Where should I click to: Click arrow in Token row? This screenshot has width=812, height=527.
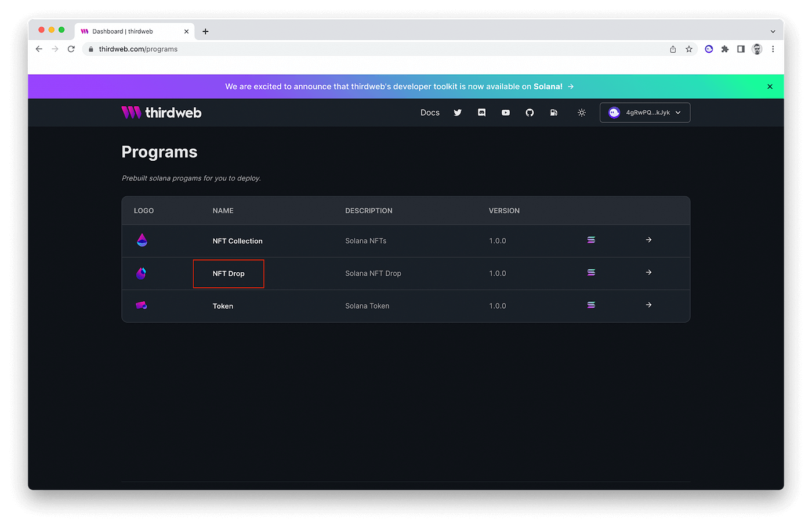pyautogui.click(x=648, y=305)
